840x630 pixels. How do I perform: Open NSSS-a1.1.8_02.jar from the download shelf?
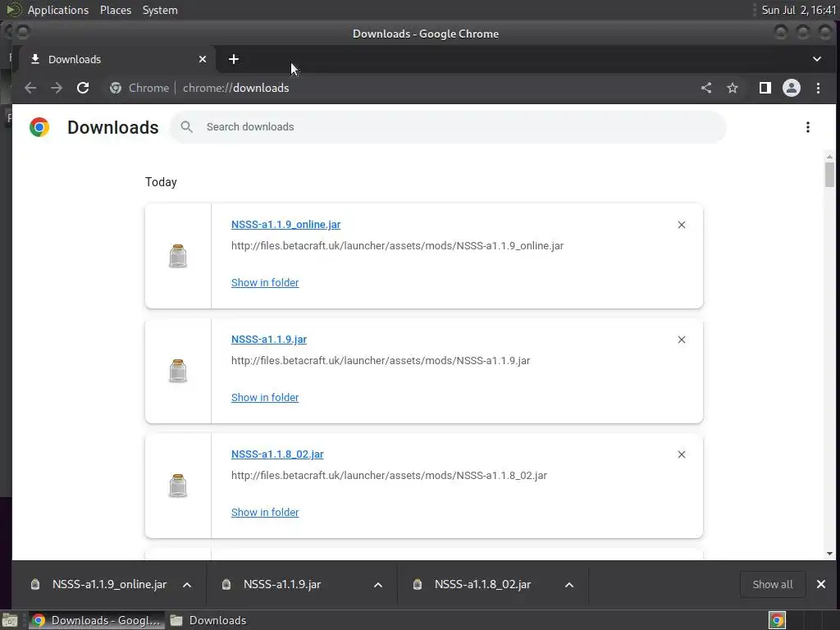pyautogui.click(x=482, y=584)
